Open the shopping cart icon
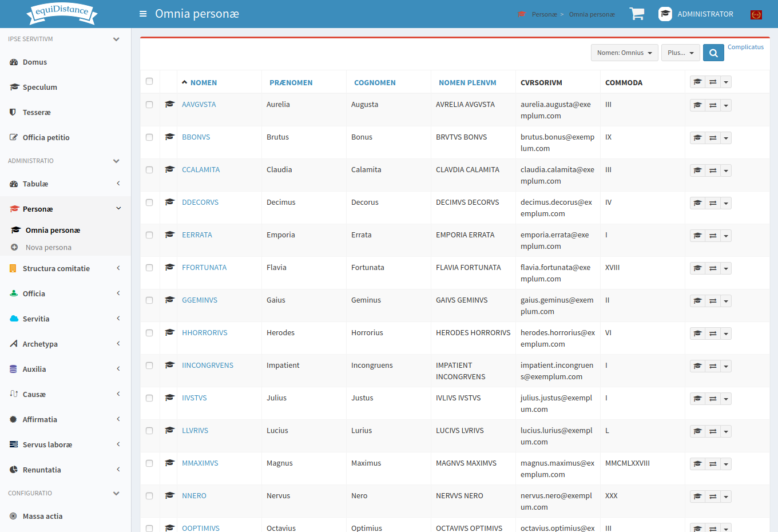The height and width of the screenshot is (532, 778). pos(637,14)
